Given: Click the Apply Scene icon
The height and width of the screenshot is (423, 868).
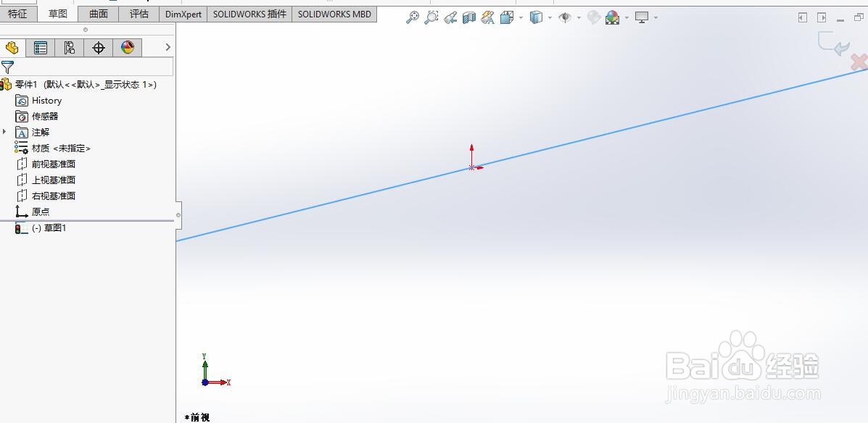Looking at the screenshot, I should (x=612, y=17).
